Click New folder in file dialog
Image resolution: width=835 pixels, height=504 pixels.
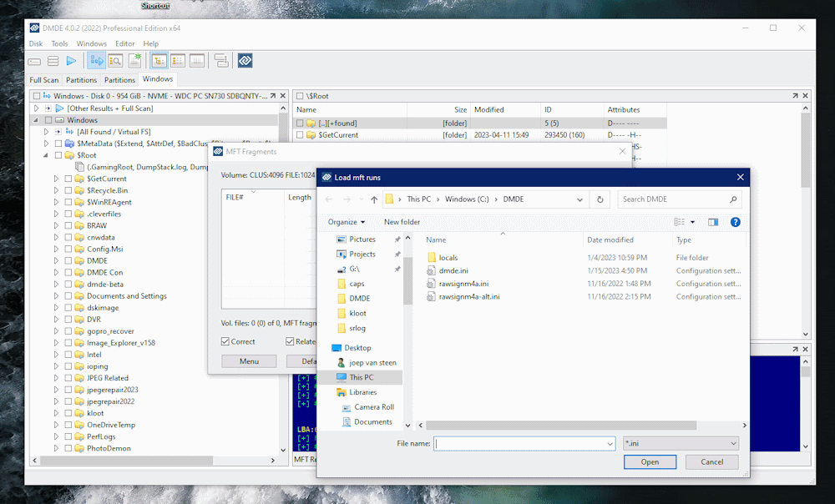click(402, 222)
